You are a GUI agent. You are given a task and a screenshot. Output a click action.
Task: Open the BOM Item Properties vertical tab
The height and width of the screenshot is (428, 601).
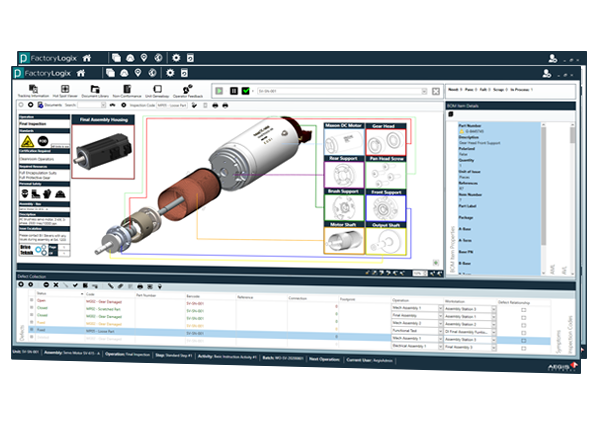(x=452, y=249)
